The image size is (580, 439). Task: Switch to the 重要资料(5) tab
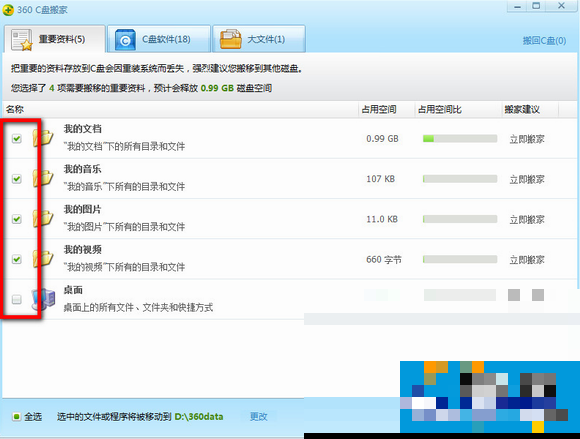tap(55, 39)
